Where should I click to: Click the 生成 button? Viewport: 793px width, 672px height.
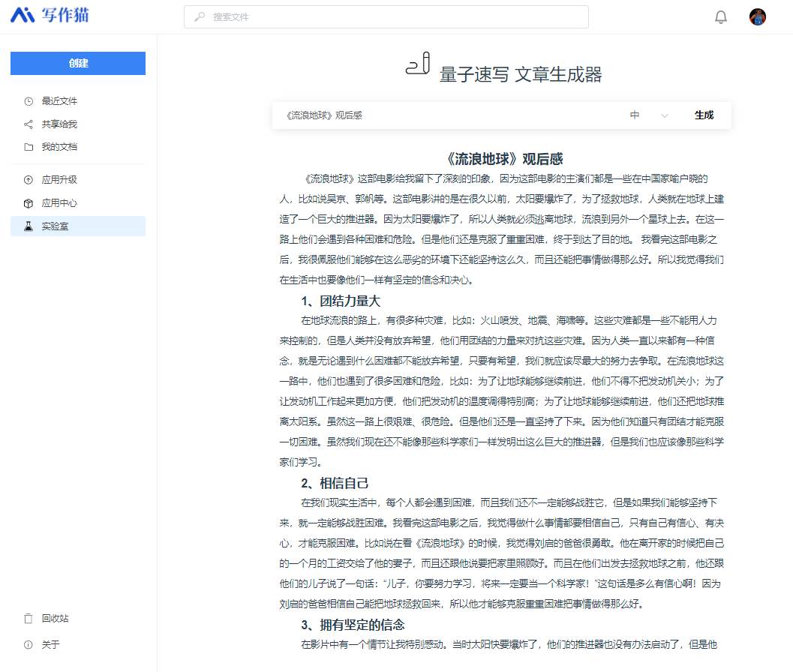point(704,115)
